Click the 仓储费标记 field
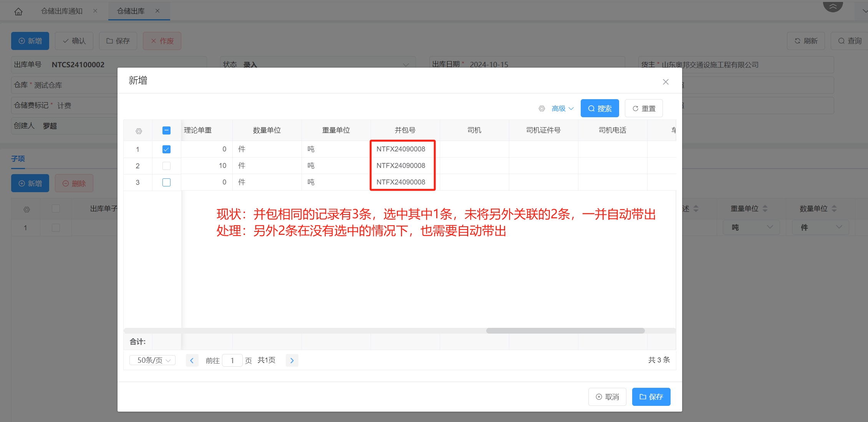Image resolution: width=868 pixels, height=422 pixels. point(65,105)
